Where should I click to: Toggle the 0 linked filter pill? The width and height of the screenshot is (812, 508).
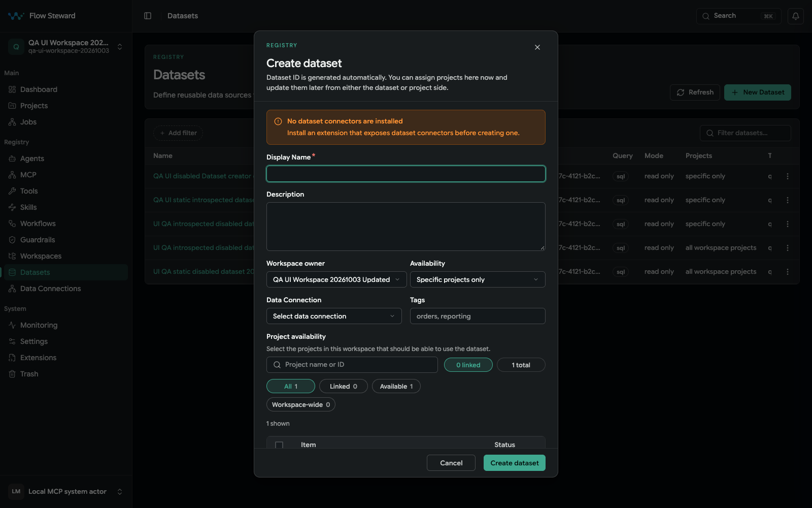468,365
